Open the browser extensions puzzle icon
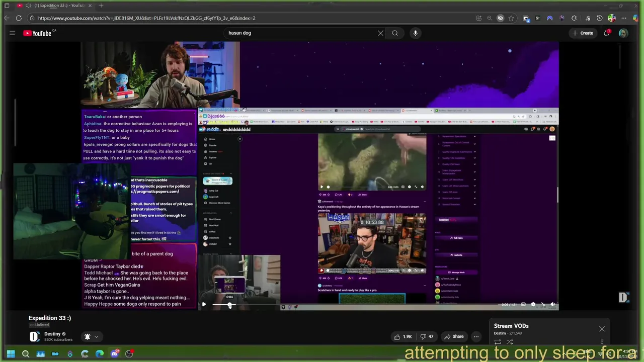Screen dimensions: 644x362 pyautogui.click(x=574, y=18)
